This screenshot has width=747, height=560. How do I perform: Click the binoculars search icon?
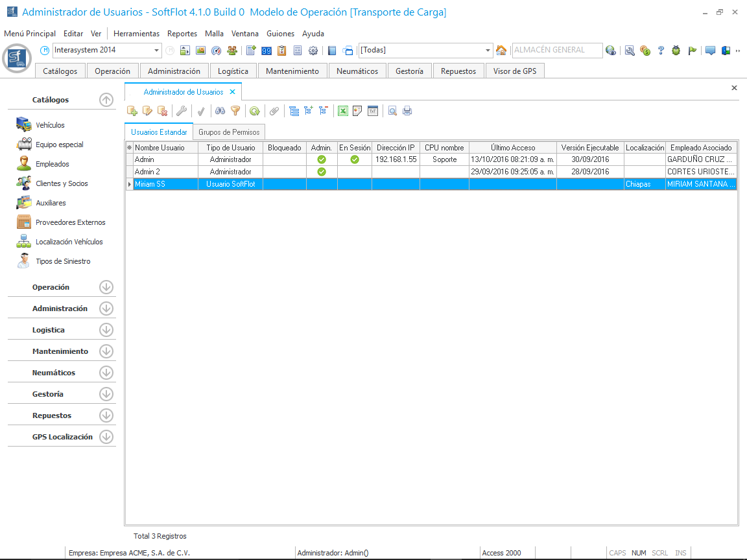[x=220, y=111]
